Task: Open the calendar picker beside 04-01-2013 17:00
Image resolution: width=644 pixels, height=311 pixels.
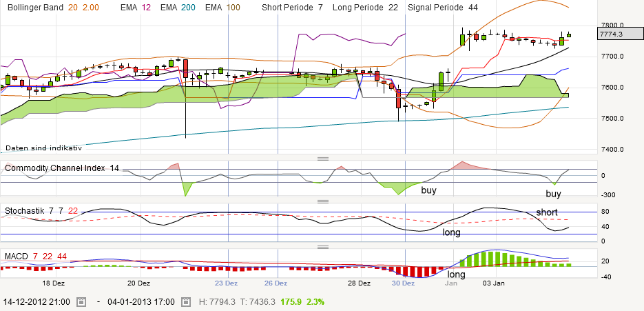Action: click(186, 301)
